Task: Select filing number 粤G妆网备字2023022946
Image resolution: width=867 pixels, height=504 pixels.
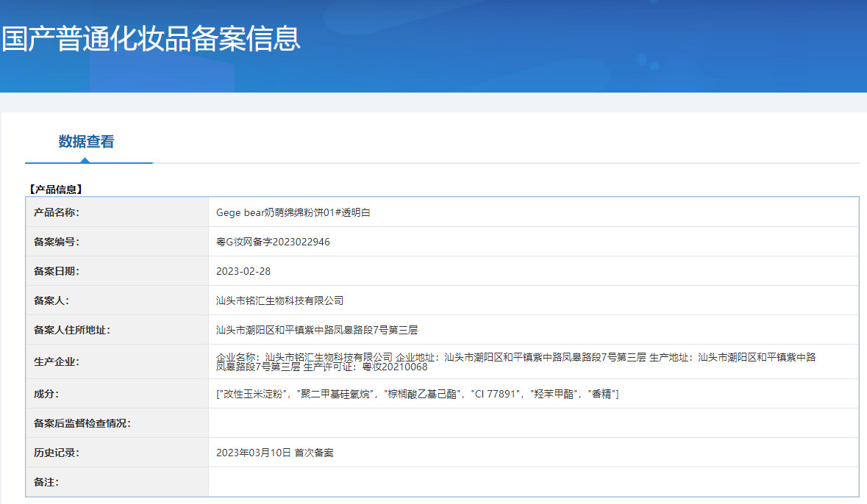Action: coord(273,242)
